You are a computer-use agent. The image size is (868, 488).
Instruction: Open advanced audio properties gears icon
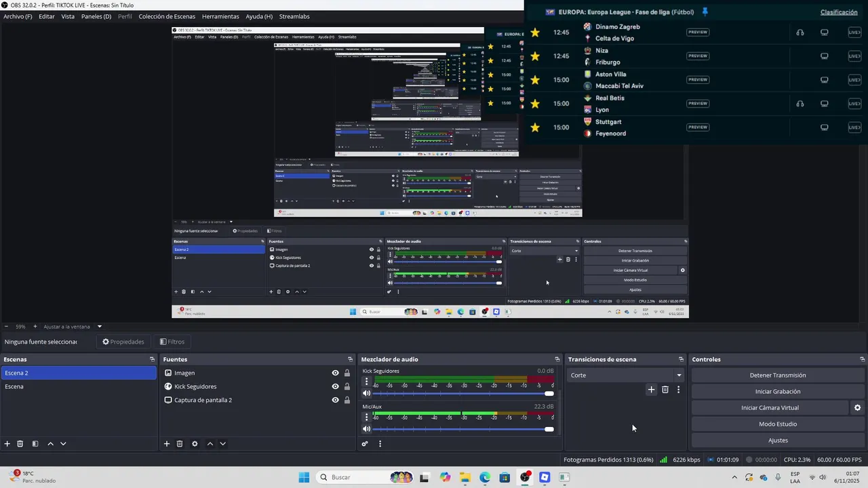pos(365,444)
